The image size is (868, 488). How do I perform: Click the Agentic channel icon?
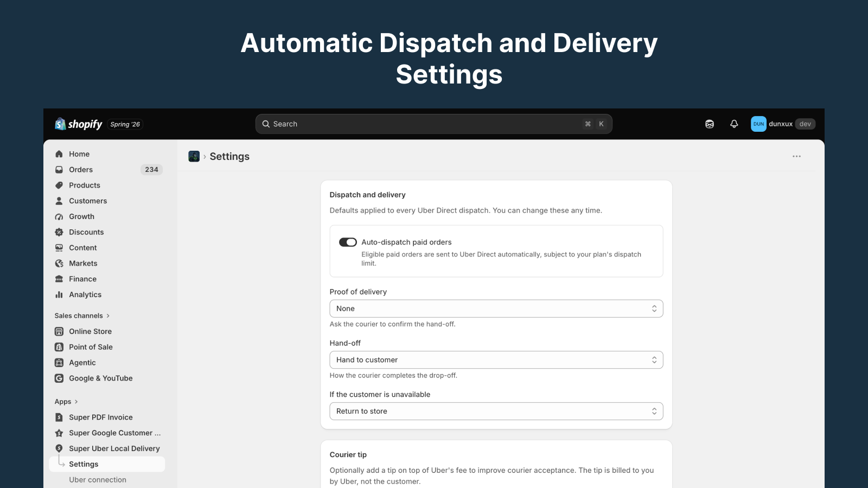(x=59, y=363)
